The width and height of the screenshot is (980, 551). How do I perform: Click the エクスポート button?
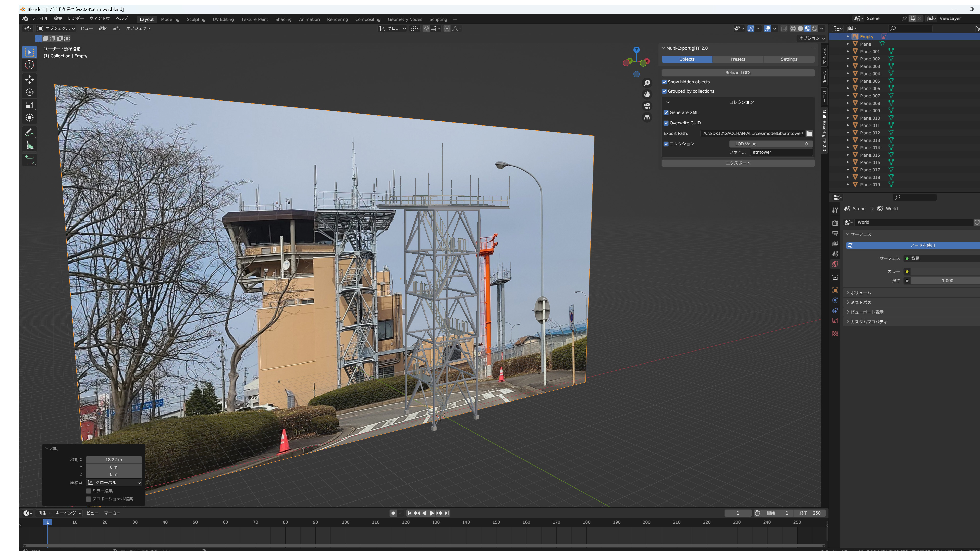point(738,163)
